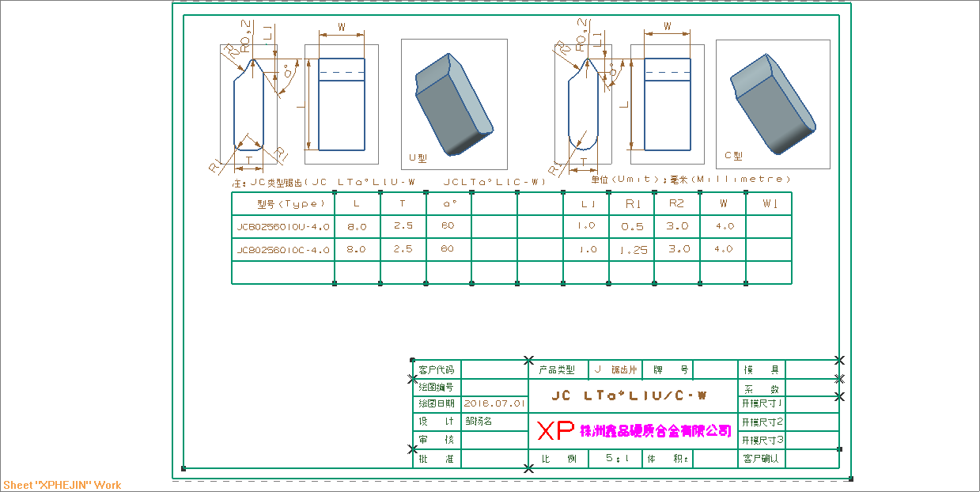Viewport: 980px width, 492px height.
Task: Click the W1 column header
Action: click(x=770, y=204)
